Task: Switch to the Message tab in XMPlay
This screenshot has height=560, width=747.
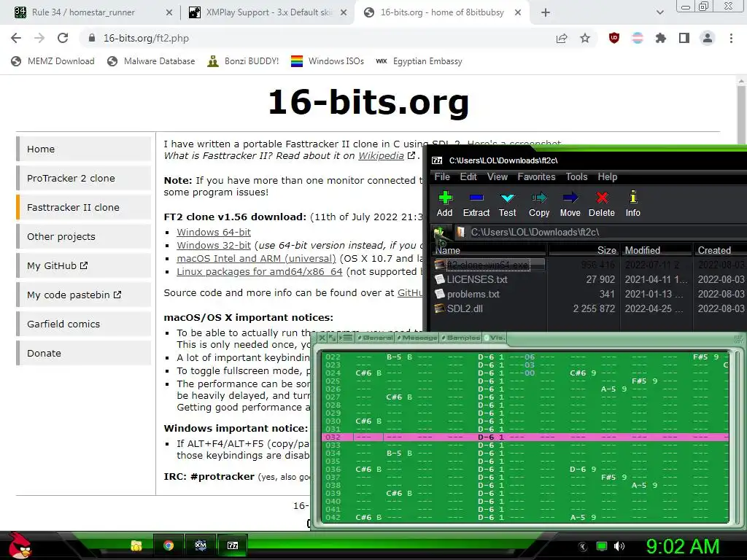Action: [417, 338]
